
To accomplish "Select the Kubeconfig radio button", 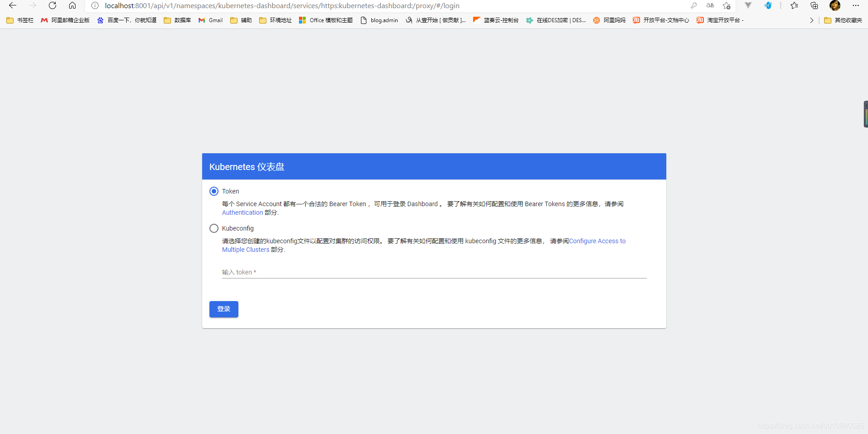I will pyautogui.click(x=214, y=228).
